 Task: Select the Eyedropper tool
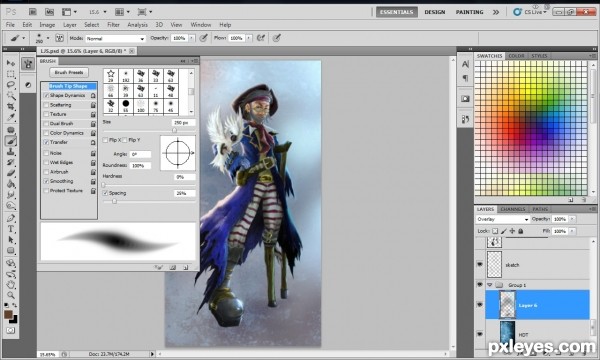(11, 117)
